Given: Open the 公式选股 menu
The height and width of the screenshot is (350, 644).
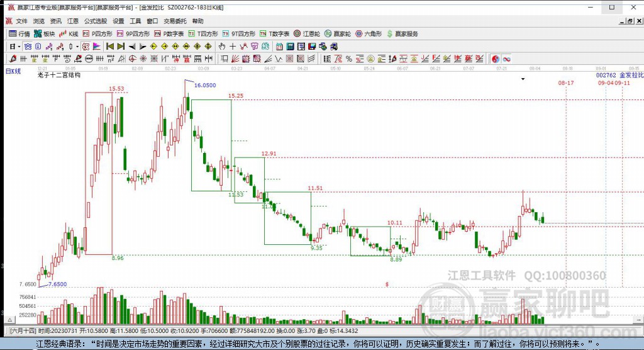Looking at the screenshot, I should 96,21.
